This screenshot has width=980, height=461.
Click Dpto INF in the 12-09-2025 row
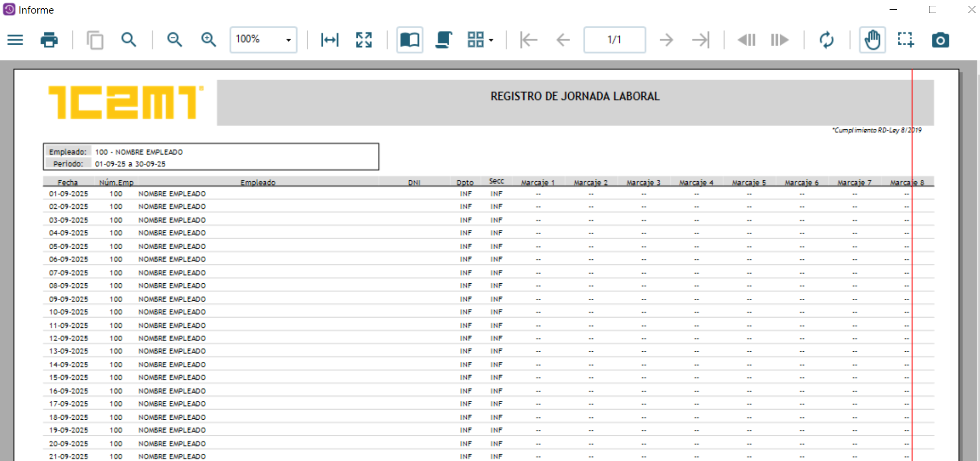(466, 338)
